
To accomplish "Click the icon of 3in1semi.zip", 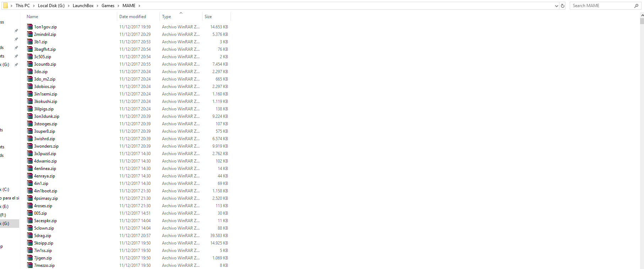I will [30, 94].
